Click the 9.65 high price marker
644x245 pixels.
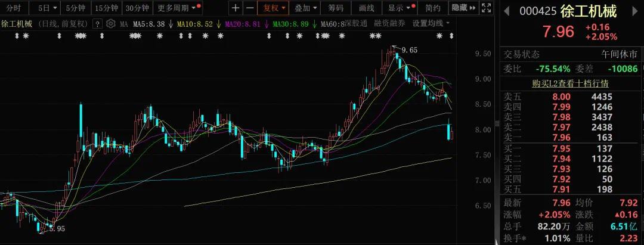[409, 50]
